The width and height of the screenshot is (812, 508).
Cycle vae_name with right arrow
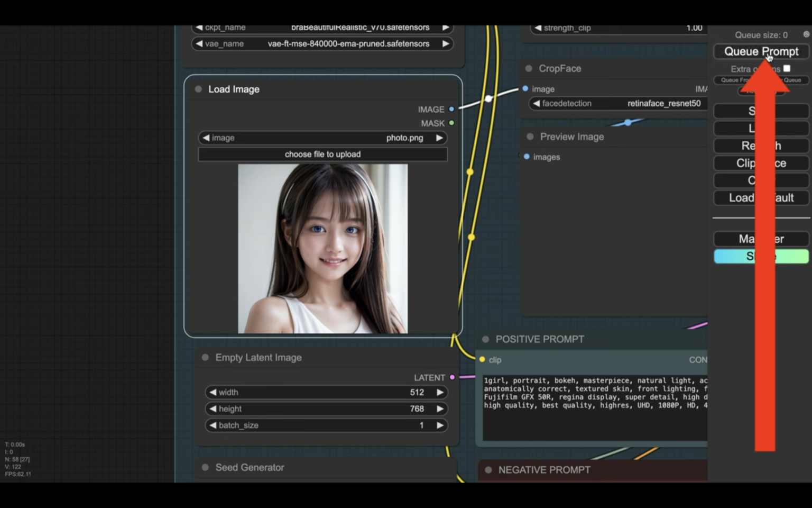click(x=445, y=44)
